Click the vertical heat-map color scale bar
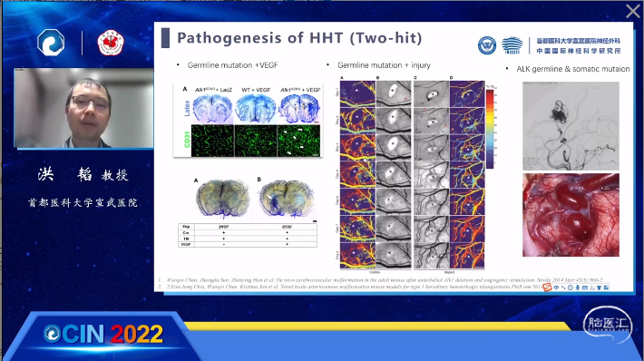This screenshot has height=361, width=644. [490, 129]
